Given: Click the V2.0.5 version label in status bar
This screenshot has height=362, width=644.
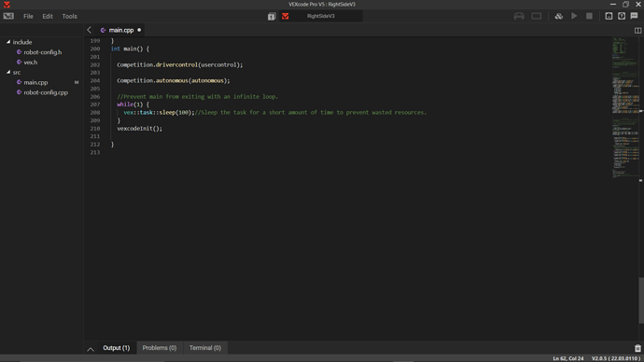Looking at the screenshot, I should pos(616,358).
